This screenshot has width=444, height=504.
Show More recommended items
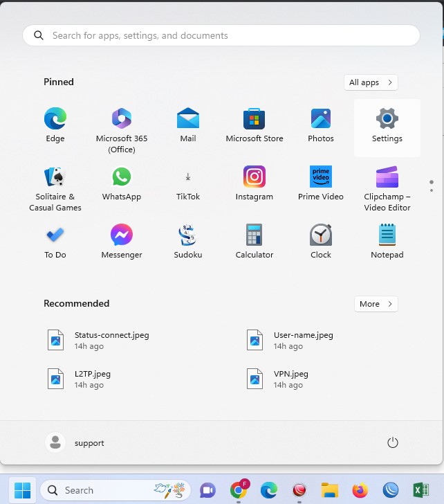[x=376, y=304]
